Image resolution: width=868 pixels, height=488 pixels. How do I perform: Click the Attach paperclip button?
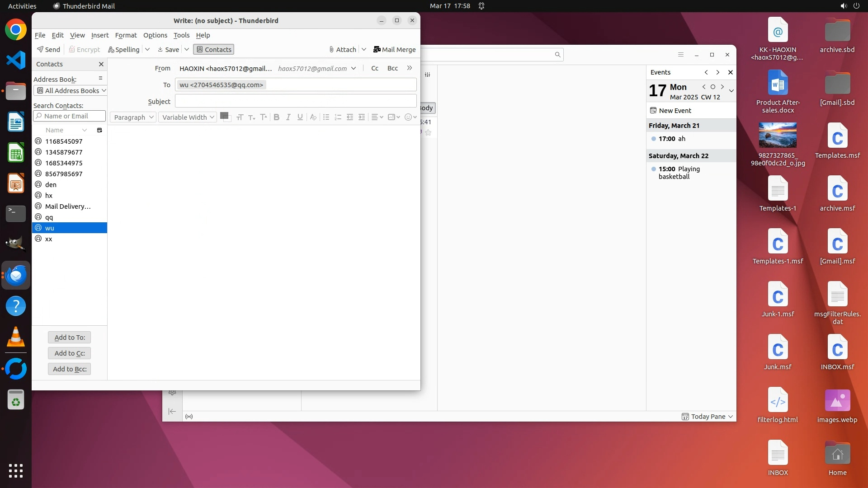(343, 50)
